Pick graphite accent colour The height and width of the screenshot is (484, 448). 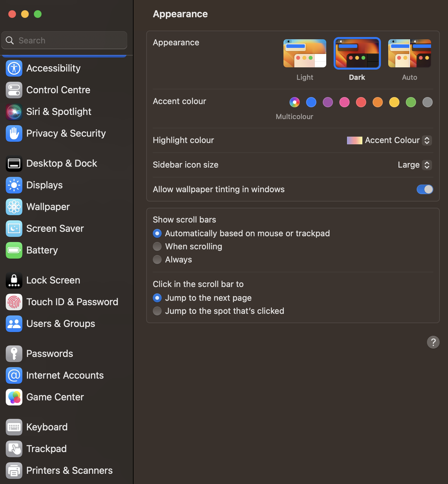(x=428, y=102)
